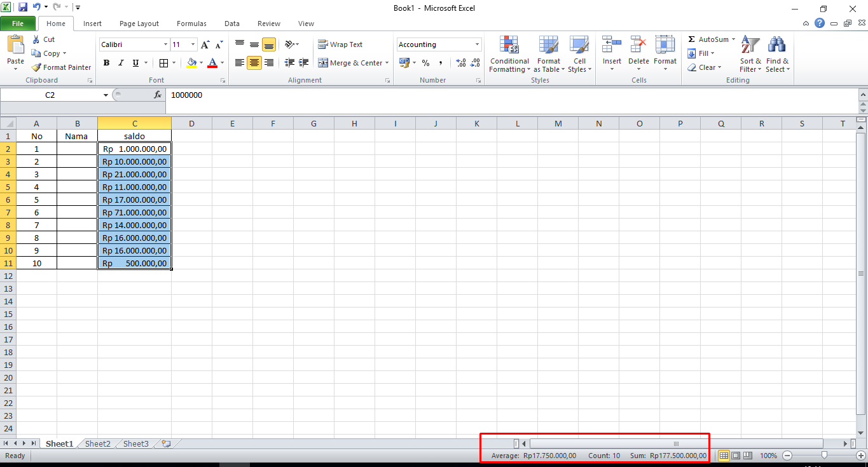Apply the Percent Style format
The image size is (868, 467).
[x=425, y=63]
